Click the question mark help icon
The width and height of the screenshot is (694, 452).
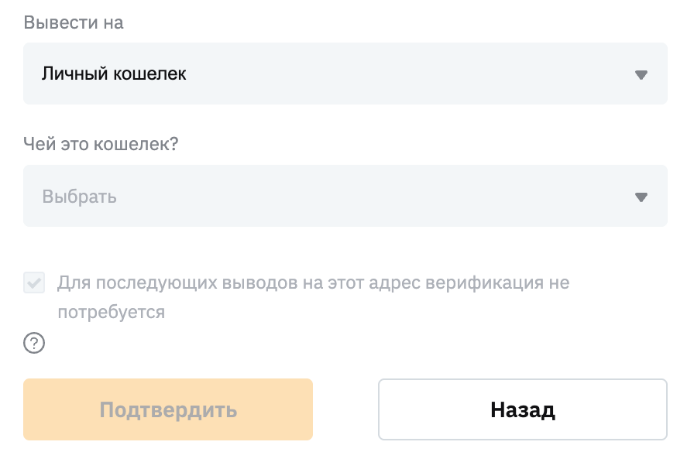(x=35, y=344)
